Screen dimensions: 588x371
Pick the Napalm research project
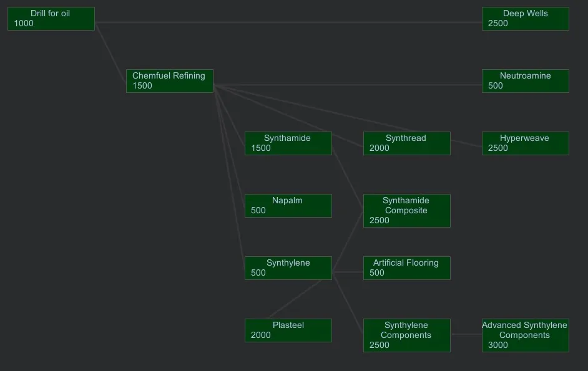tap(288, 206)
